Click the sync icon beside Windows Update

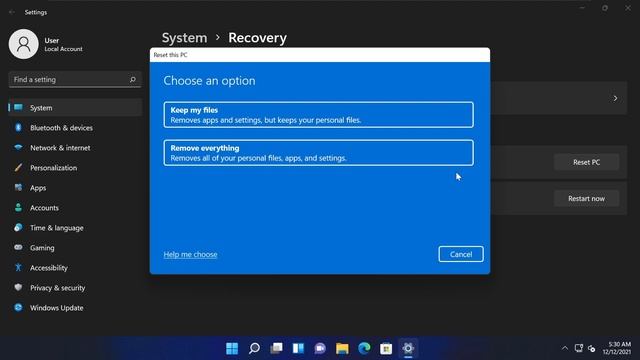(18, 307)
